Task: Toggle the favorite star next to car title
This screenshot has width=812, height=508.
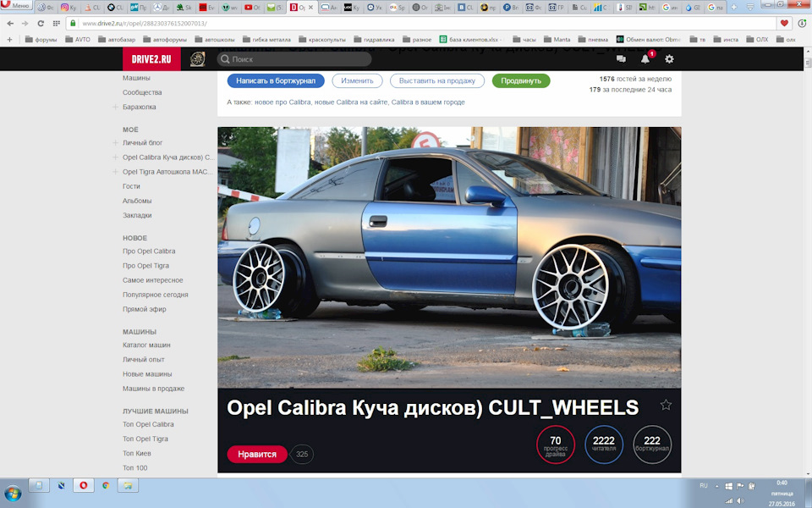Action: [x=666, y=405]
